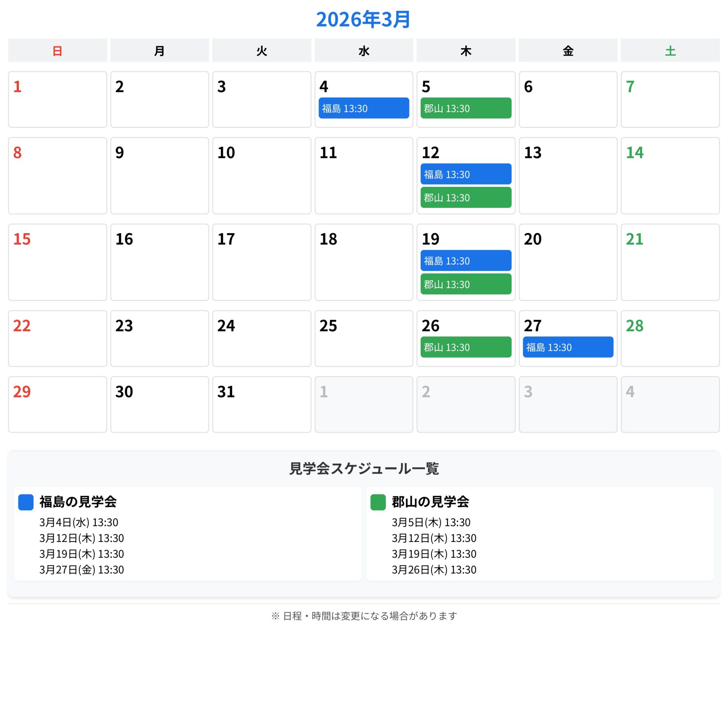Screen dimensions: 728x728
Task: Select the 福島 13:30 event on March 12
Action: coord(466,174)
